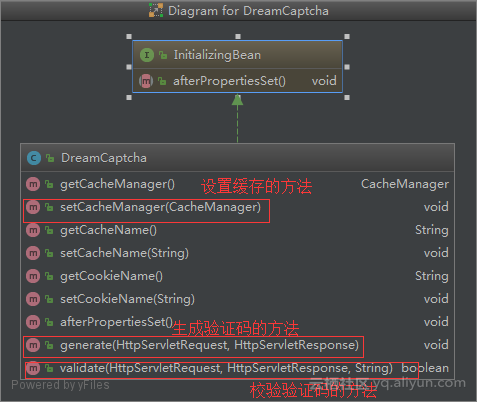The image size is (477, 402).
Task: Click the method icon next to setCacheManager(CacheManager)
Action: tap(33, 207)
